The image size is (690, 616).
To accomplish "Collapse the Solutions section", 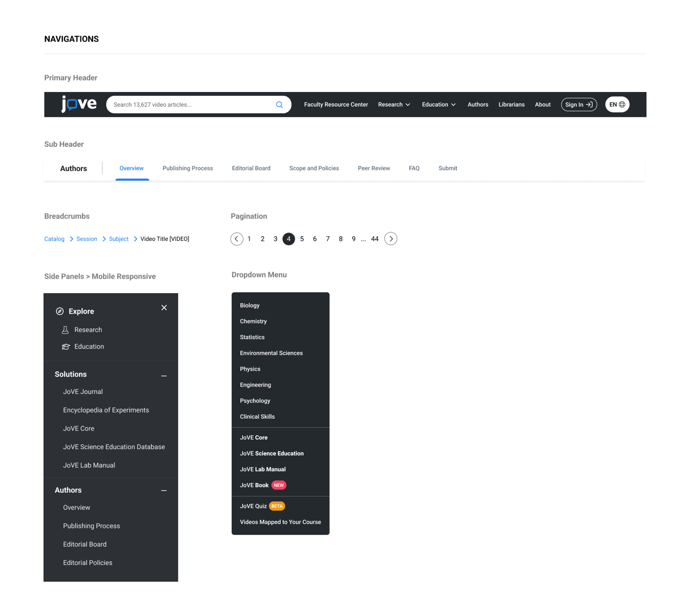I will click(x=164, y=376).
